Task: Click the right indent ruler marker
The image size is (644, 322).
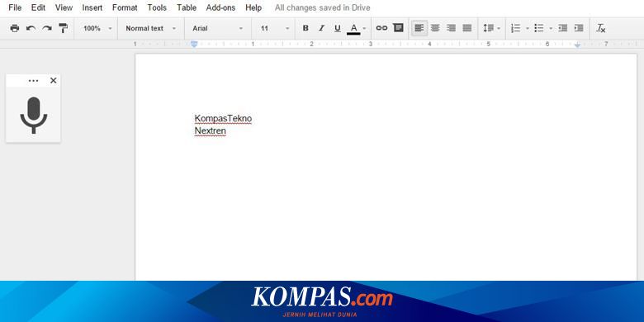Action: coord(577,45)
